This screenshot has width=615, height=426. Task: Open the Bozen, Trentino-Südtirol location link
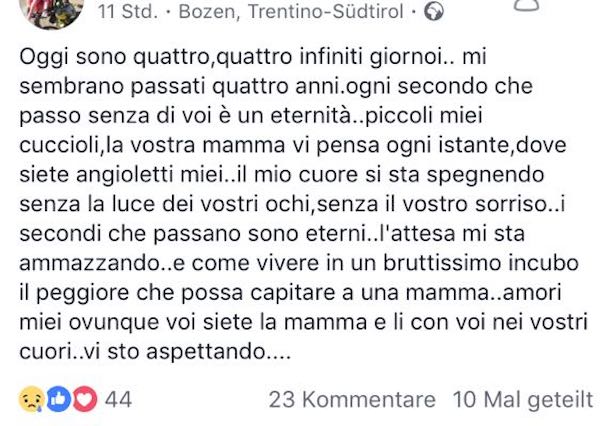coord(291,11)
